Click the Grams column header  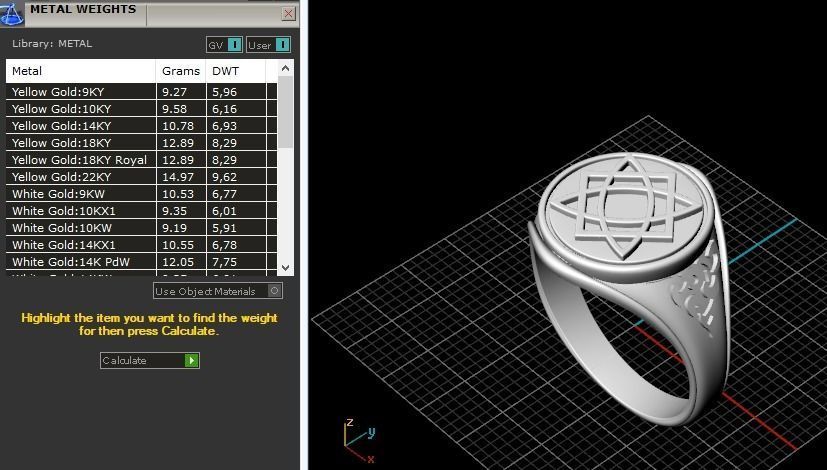coord(181,71)
